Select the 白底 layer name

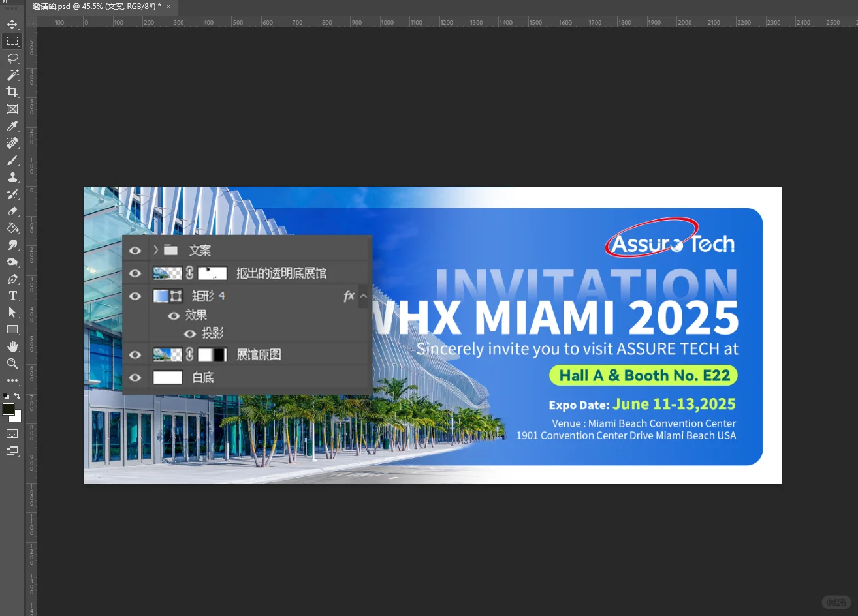pos(203,378)
